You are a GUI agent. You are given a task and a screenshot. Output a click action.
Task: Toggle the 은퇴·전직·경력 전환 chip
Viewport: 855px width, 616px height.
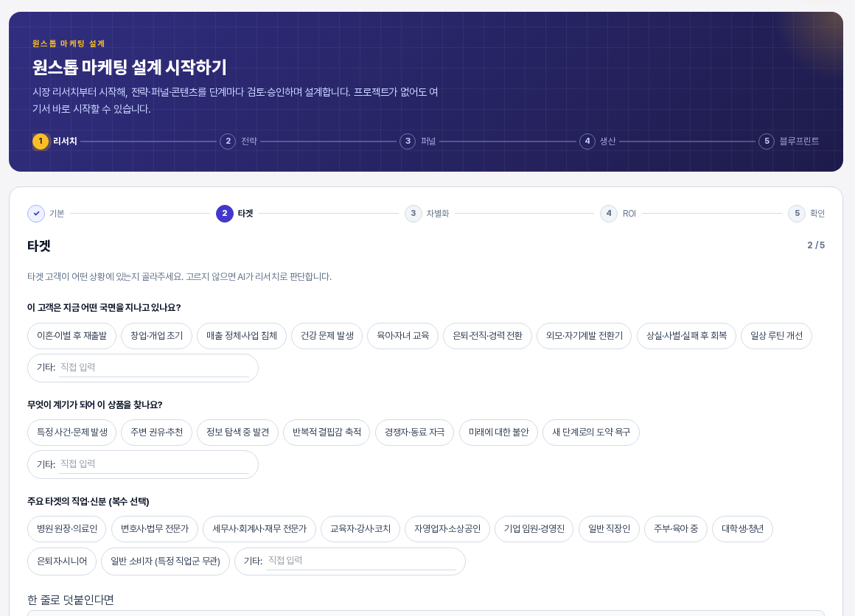click(x=487, y=336)
